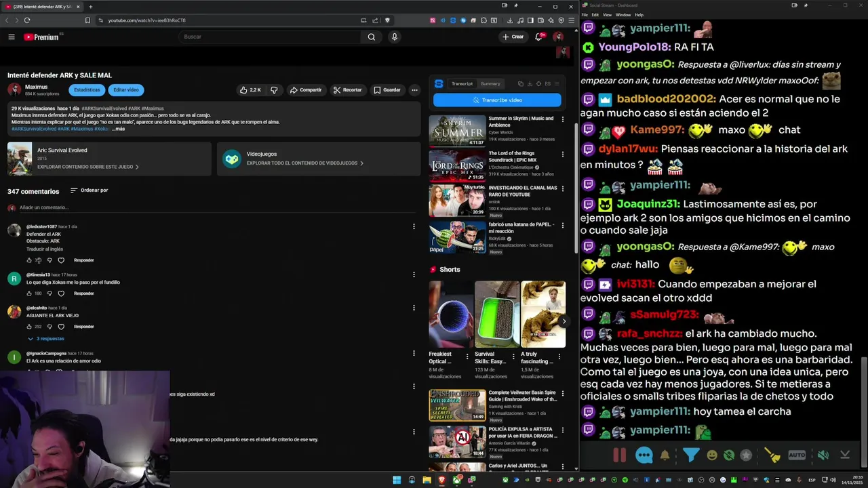Heart the comment by @ledxstev1087
Image resolution: width=868 pixels, height=488 pixels.
tap(61, 260)
